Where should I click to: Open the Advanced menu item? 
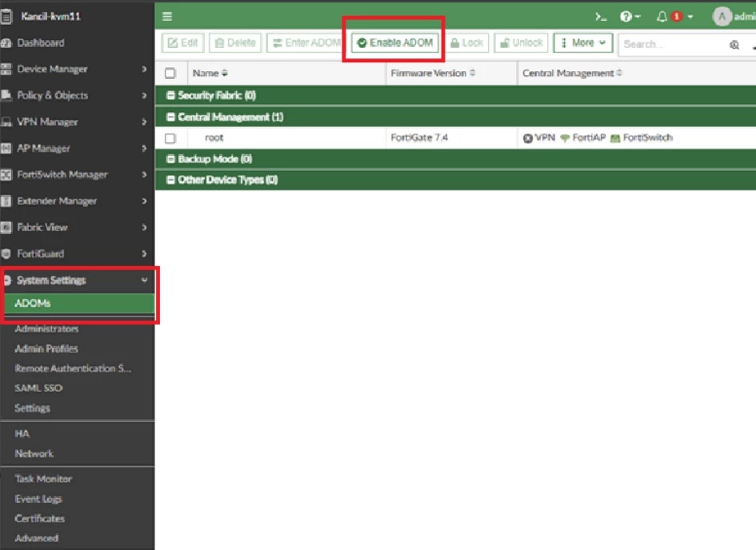click(x=37, y=539)
